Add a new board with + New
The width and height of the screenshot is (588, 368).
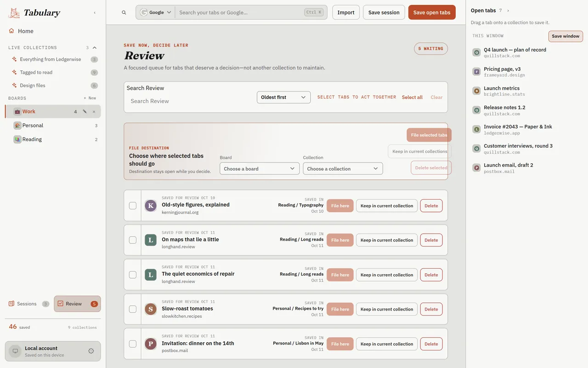coord(90,98)
